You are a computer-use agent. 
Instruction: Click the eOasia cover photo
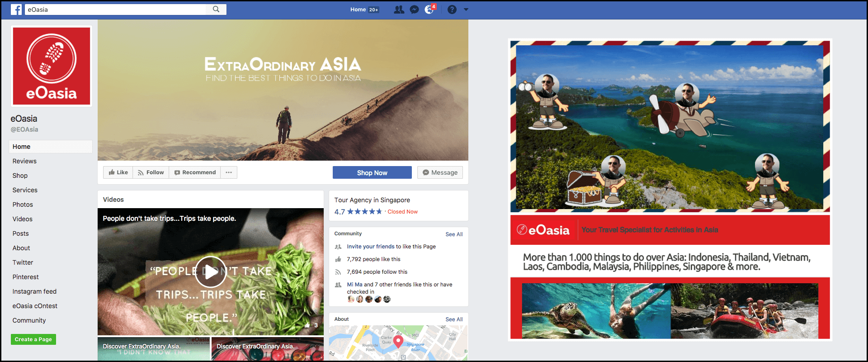click(283, 90)
